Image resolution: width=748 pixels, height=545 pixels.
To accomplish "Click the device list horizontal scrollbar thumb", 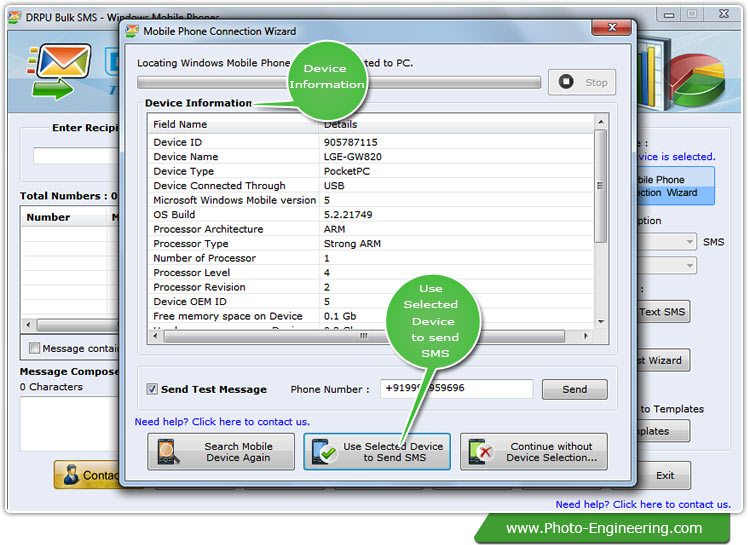I will pyautogui.click(x=364, y=336).
